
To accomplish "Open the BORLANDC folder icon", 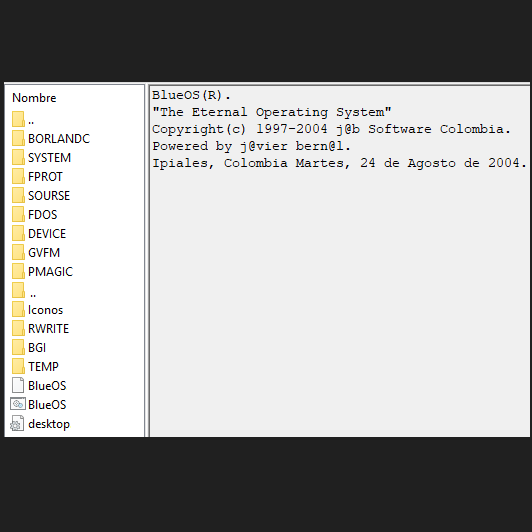I will coord(18,138).
